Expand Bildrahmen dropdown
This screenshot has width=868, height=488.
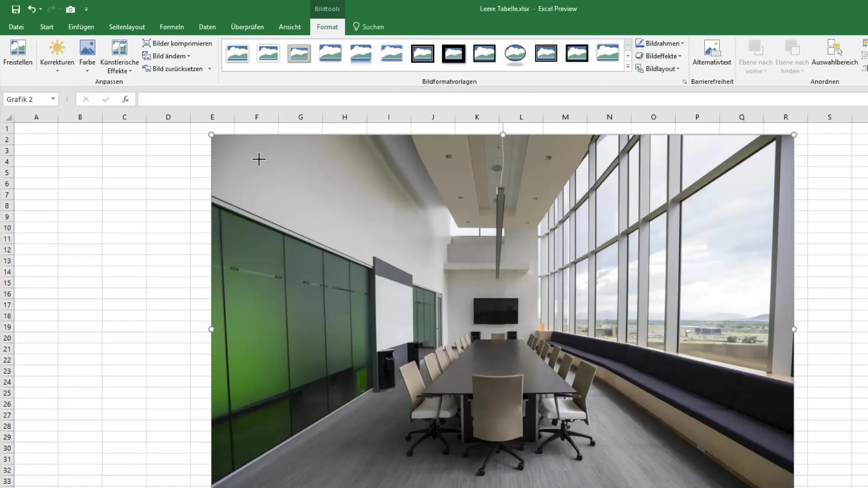682,43
